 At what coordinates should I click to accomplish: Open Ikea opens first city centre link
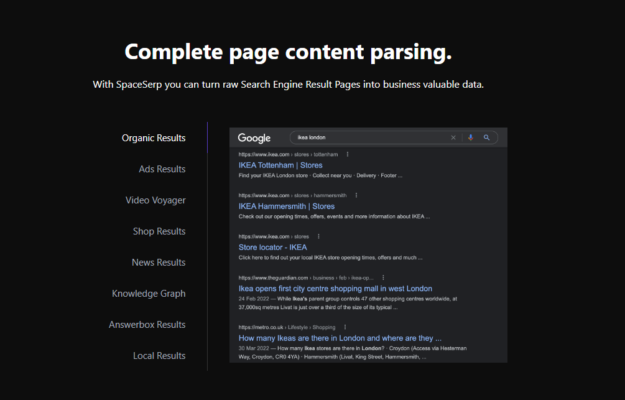coord(335,288)
